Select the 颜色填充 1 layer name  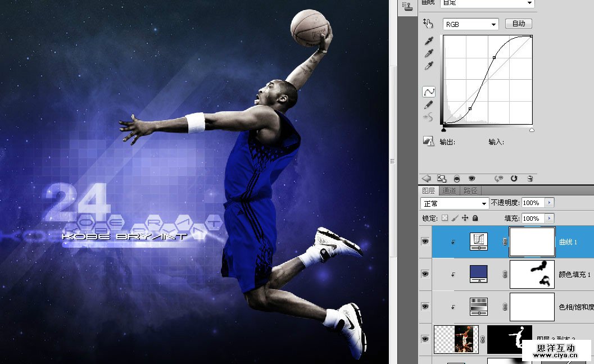575,274
